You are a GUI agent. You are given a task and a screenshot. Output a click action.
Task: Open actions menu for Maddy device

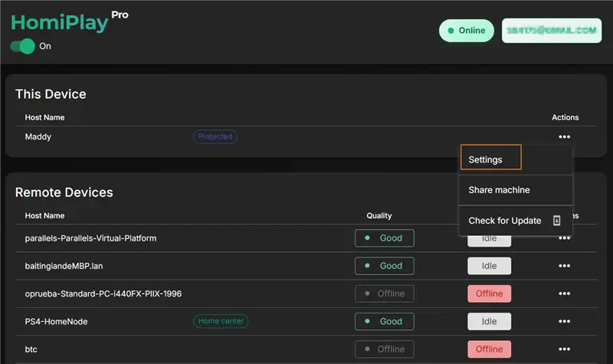click(564, 137)
